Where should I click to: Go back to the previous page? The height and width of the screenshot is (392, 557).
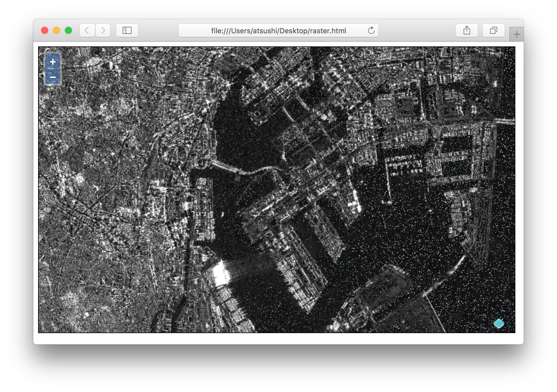pyautogui.click(x=87, y=30)
